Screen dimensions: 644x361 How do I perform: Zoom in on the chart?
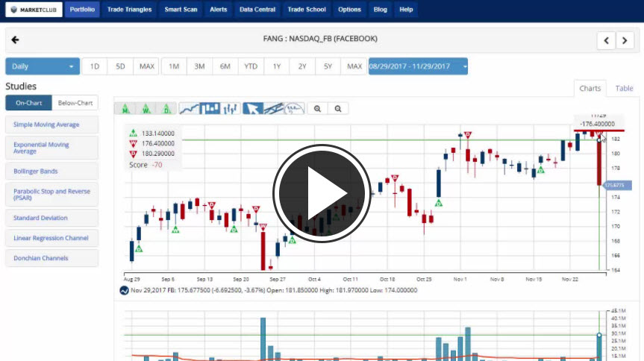[317, 109]
